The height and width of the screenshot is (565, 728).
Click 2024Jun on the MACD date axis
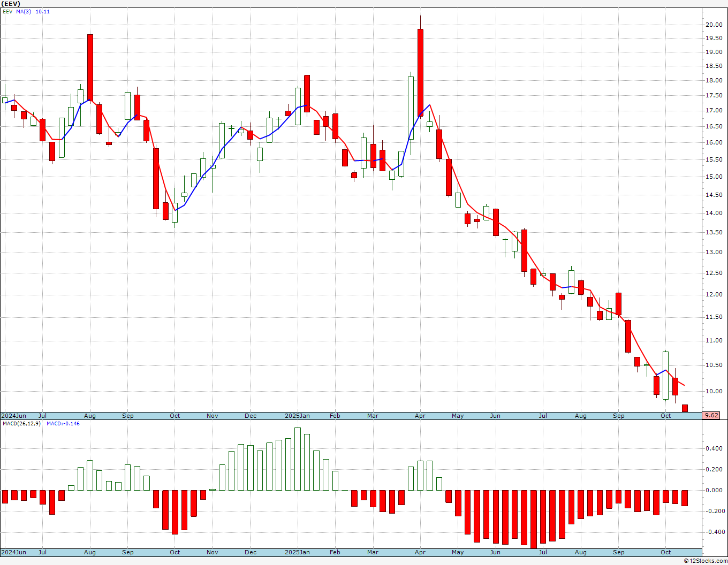coord(13,552)
